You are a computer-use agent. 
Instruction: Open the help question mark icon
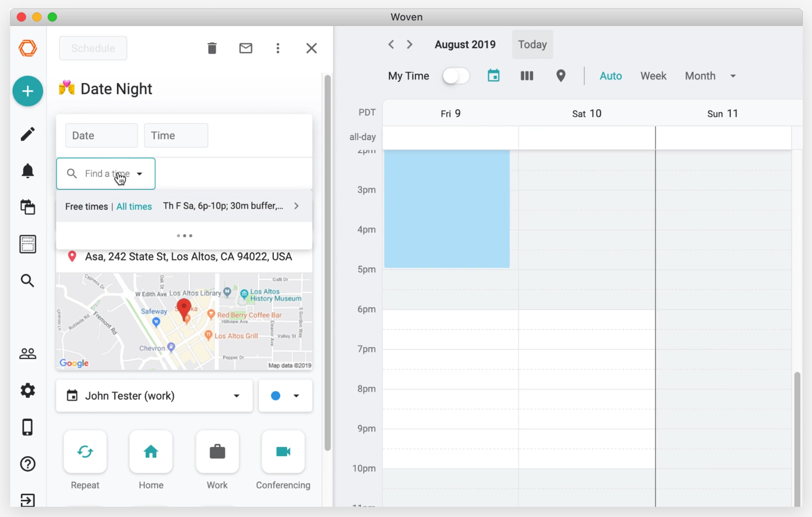(x=28, y=464)
